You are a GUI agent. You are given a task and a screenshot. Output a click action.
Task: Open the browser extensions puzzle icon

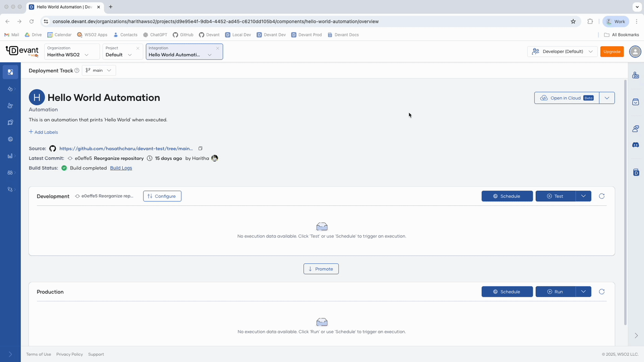pyautogui.click(x=590, y=21)
